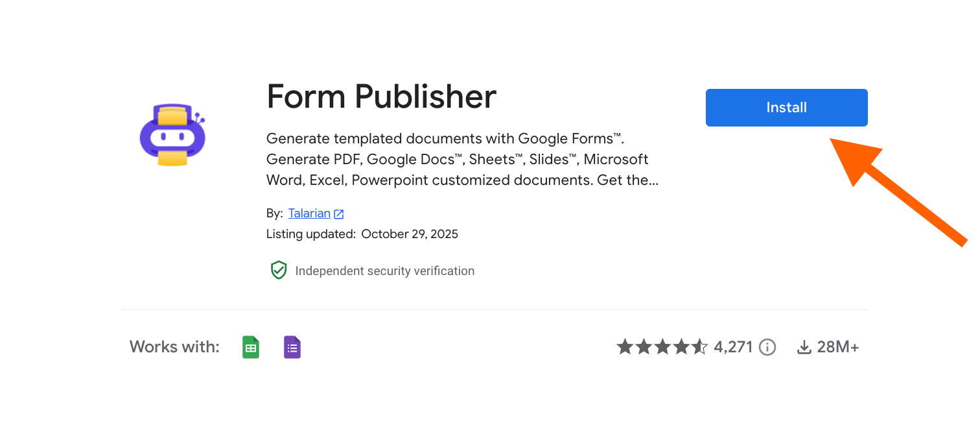Click the first star of the rating
Viewport: 980px width, 436px height.
(x=624, y=346)
